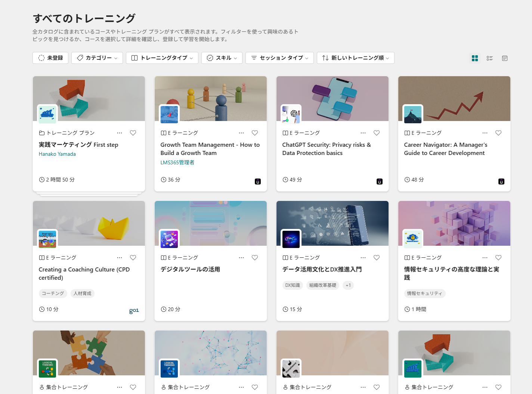Viewport: 532px width, 394px height.
Task: Open the スキル filter menu
Action: (x=222, y=58)
